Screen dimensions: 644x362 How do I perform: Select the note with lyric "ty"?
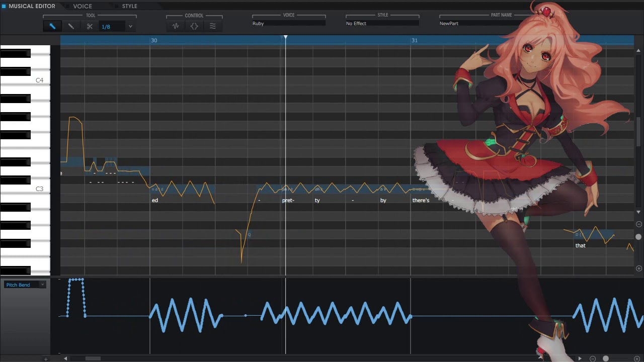(329, 190)
